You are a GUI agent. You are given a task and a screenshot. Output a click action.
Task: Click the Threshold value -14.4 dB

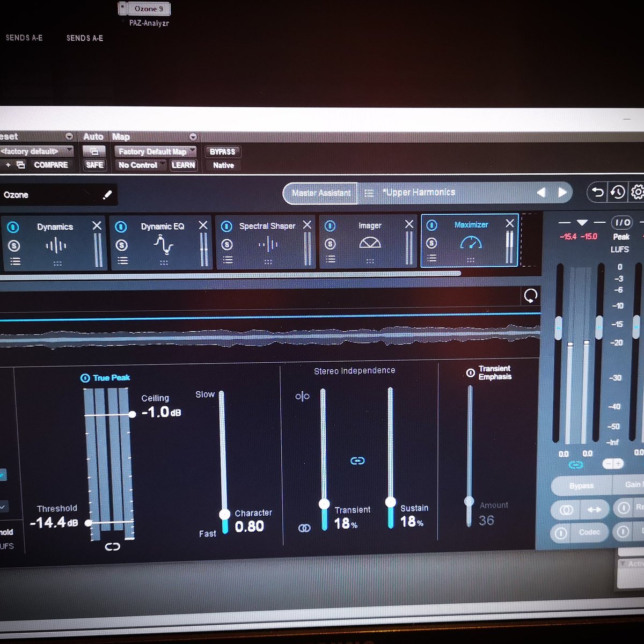click(54, 522)
